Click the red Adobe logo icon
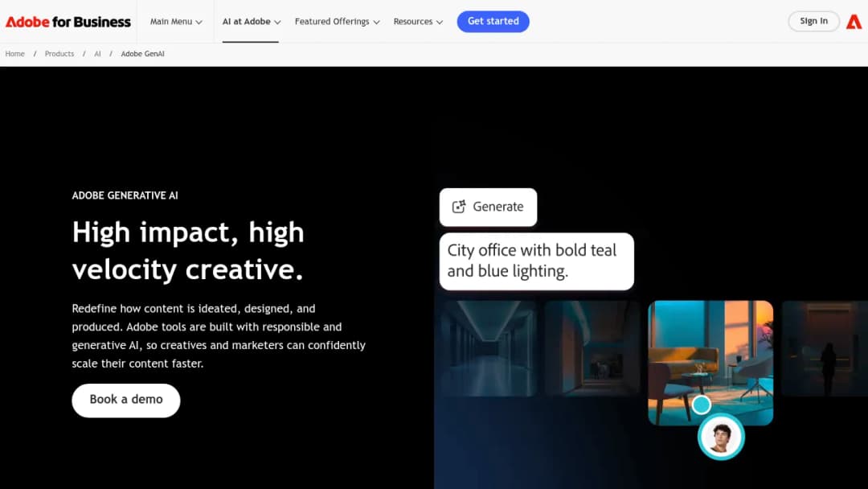Image resolution: width=868 pixels, height=489 pixels. tap(854, 22)
